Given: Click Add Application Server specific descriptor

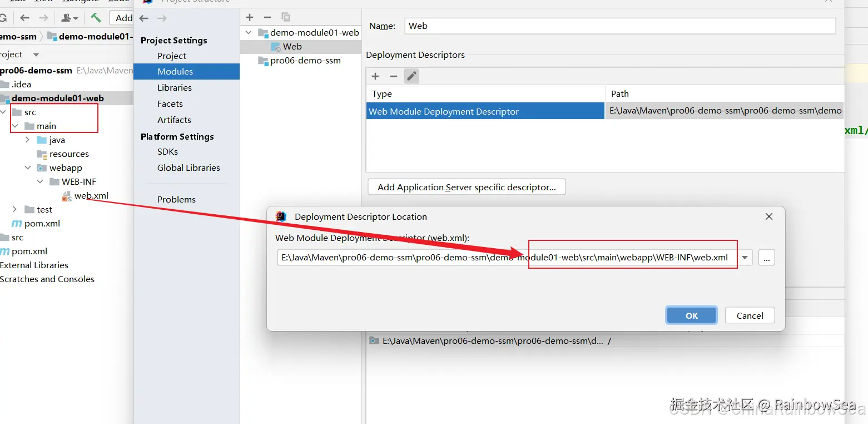Looking at the screenshot, I should click(x=467, y=187).
